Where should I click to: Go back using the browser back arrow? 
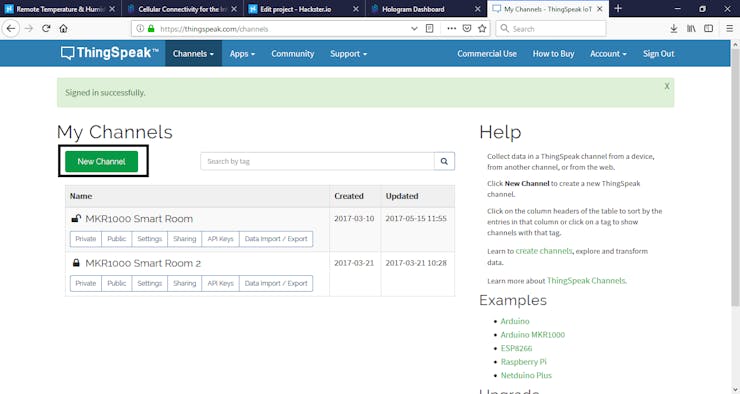11,28
